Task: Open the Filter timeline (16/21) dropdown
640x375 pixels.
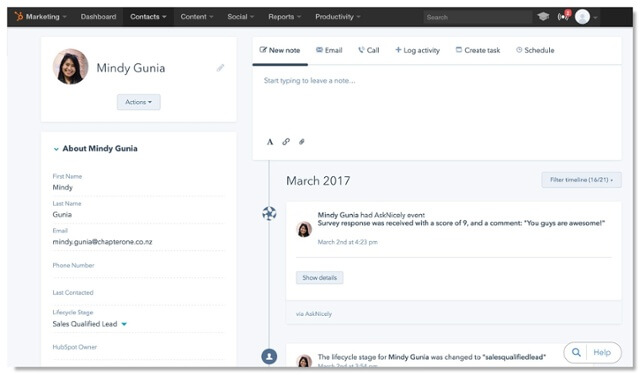Action: pyautogui.click(x=581, y=180)
